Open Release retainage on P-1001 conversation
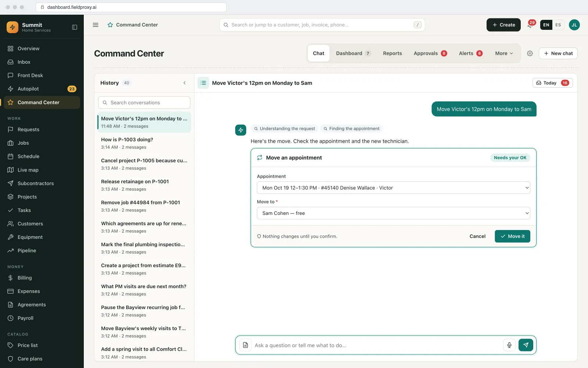Image resolution: width=588 pixels, height=368 pixels. [144, 185]
